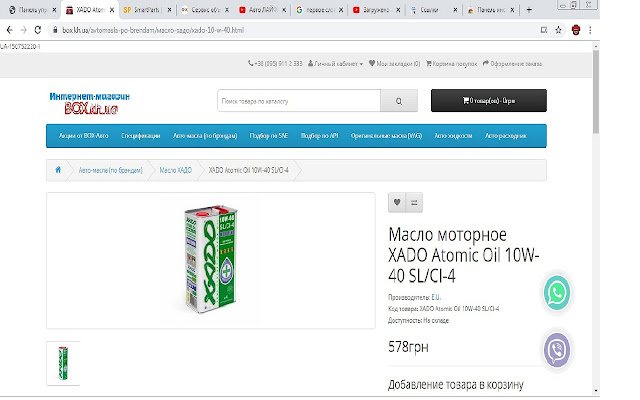Image resolution: width=640 pixels, height=400 pixels.
Task: Open Авто-расходник menu
Action: (x=506, y=136)
